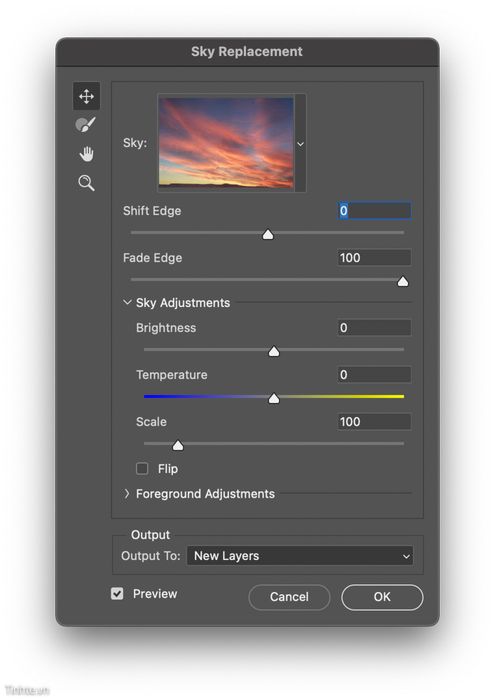Click the Fade Edge slider handle
495x700 pixels.
(x=403, y=281)
